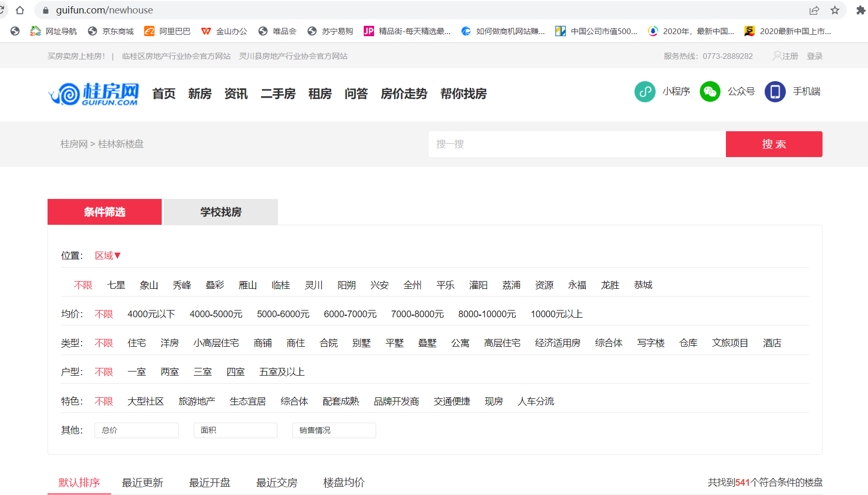Sort by 最近交房

click(x=277, y=483)
